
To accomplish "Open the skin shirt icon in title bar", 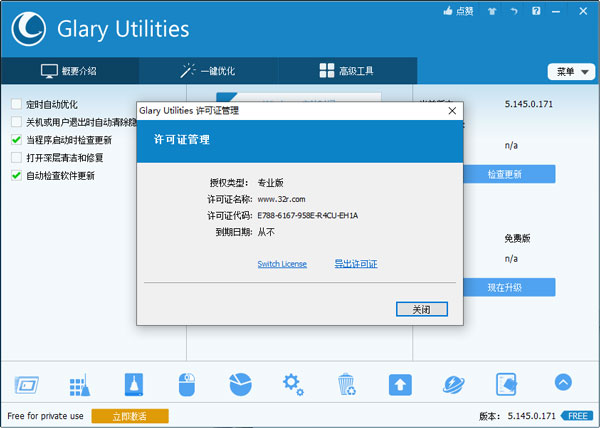I will (492, 11).
